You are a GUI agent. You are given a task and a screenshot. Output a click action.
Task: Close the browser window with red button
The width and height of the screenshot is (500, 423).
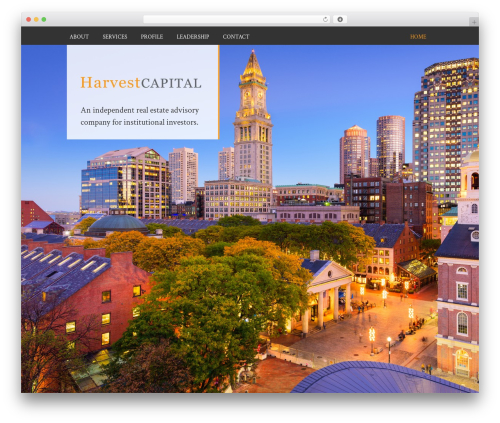29,19
